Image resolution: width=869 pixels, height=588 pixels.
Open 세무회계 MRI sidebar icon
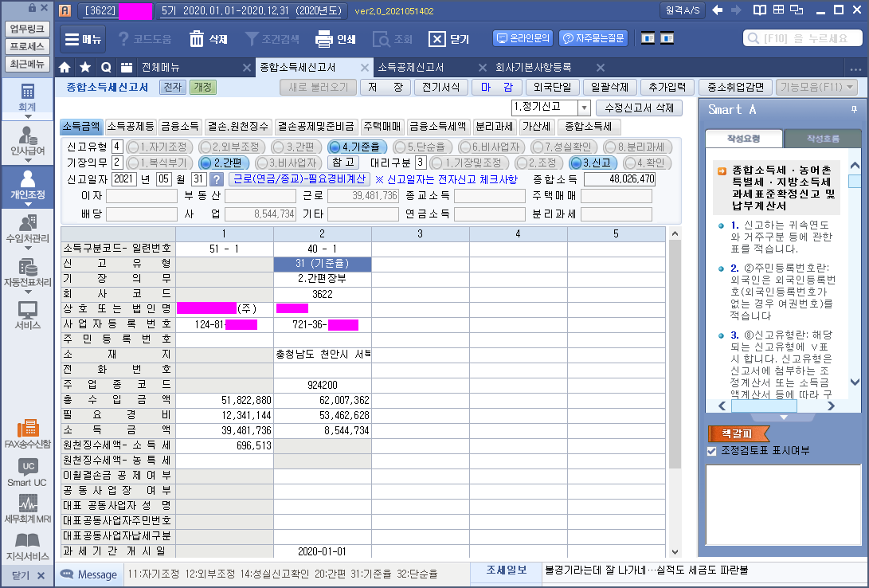tap(28, 508)
